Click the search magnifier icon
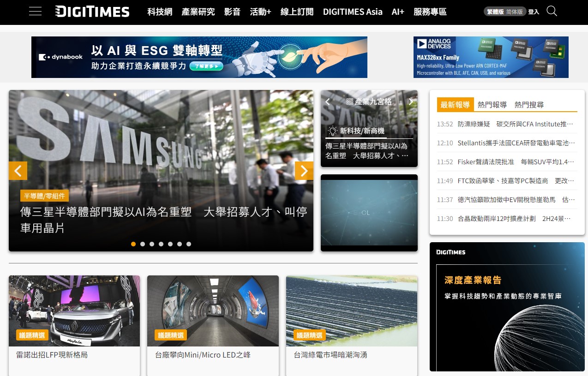Viewport: 588px width, 376px height. point(552,12)
